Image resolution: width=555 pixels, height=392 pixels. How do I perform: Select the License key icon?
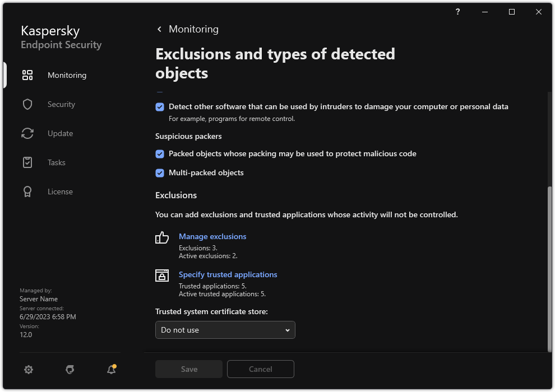[x=27, y=192]
